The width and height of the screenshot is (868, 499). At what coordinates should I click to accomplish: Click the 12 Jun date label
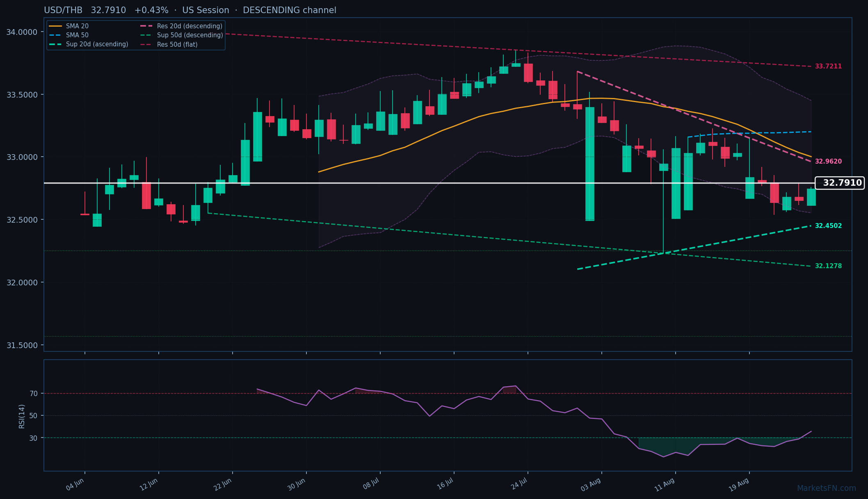click(x=149, y=484)
